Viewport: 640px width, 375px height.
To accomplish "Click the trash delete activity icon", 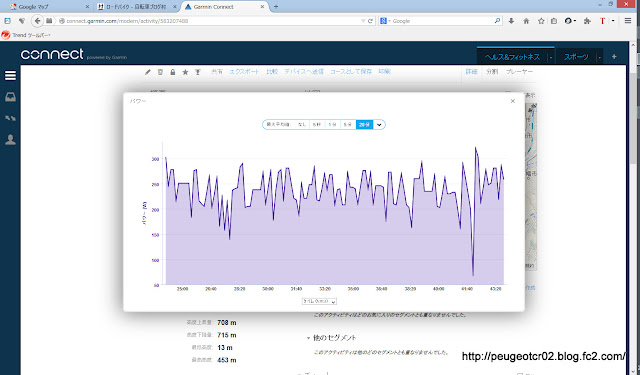I will [160, 72].
